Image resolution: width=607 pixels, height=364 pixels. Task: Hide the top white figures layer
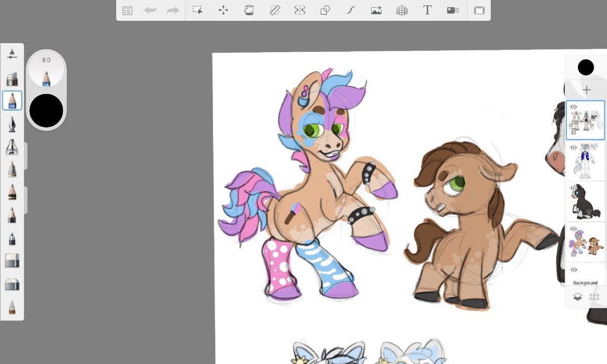coord(574,107)
